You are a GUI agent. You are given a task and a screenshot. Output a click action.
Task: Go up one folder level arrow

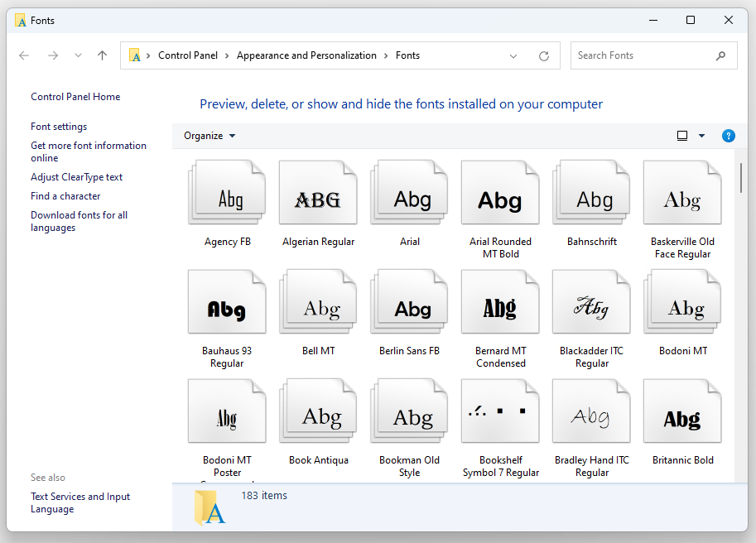click(x=102, y=55)
